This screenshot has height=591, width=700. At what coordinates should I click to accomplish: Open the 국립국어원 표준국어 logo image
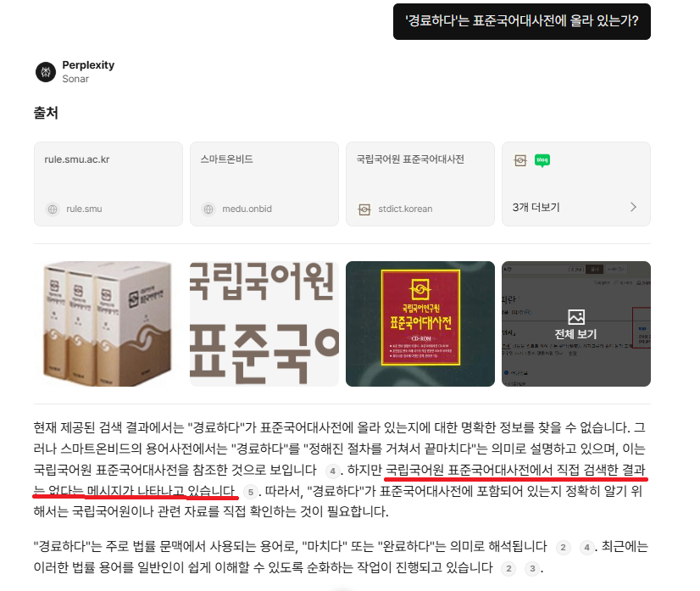(x=264, y=324)
